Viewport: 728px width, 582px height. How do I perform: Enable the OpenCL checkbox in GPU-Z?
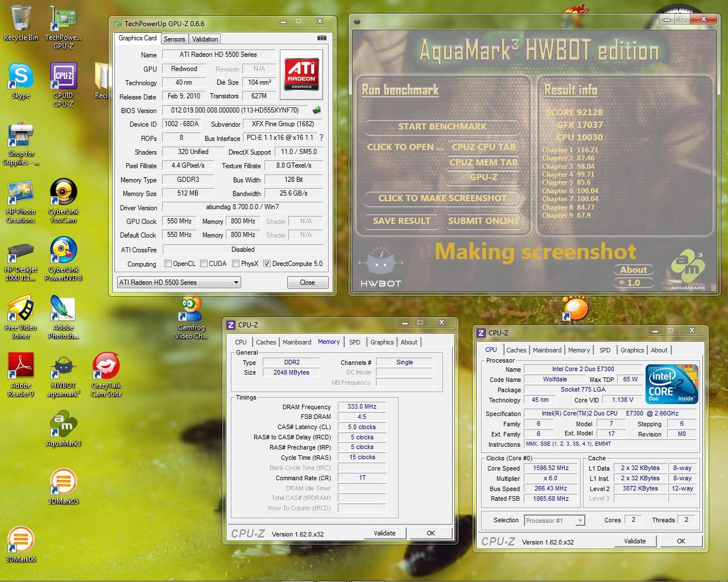[168, 264]
